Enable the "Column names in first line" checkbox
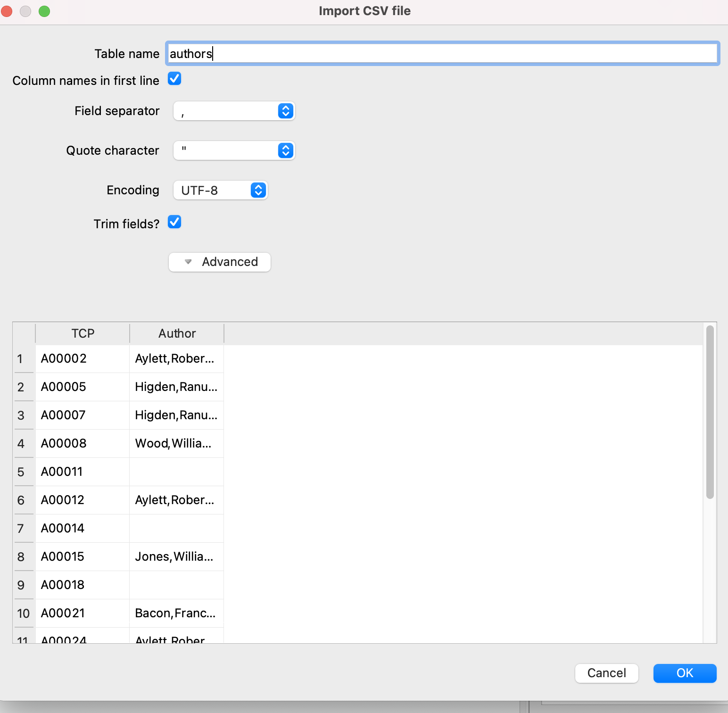Image resolution: width=728 pixels, height=713 pixels. click(174, 79)
